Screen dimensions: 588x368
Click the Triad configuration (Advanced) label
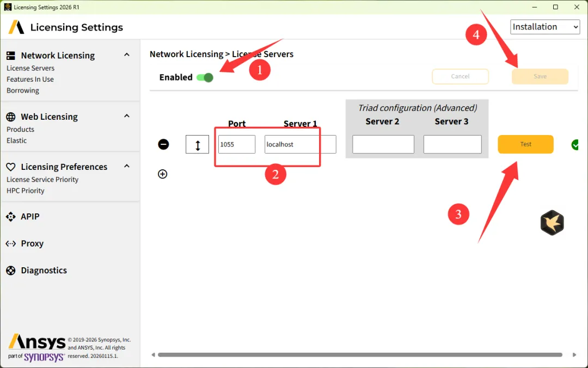pos(418,108)
